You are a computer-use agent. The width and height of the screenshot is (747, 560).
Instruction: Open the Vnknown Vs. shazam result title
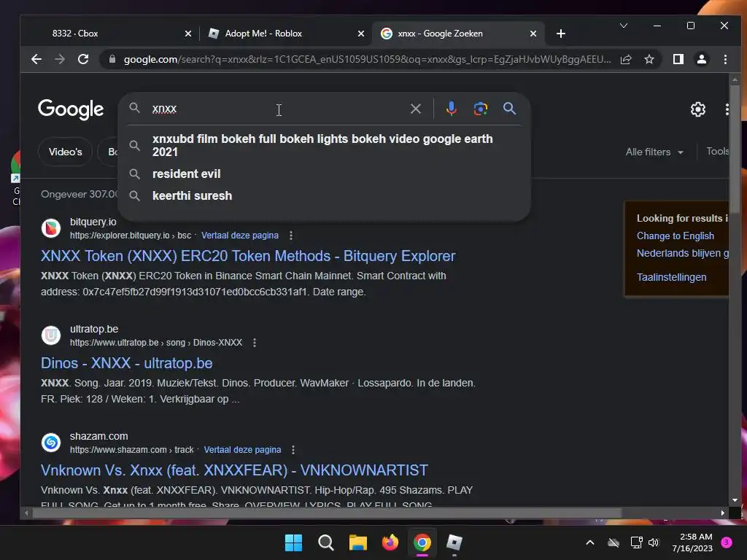tap(234, 470)
